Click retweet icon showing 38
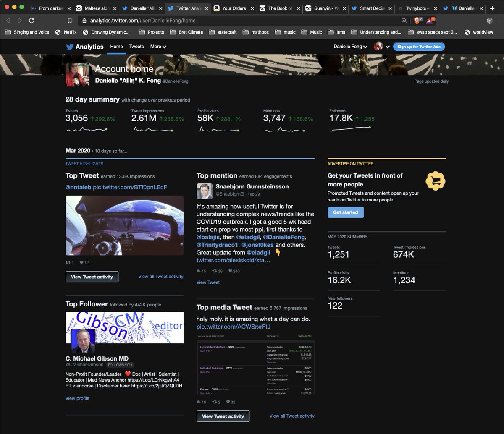 pos(214,271)
